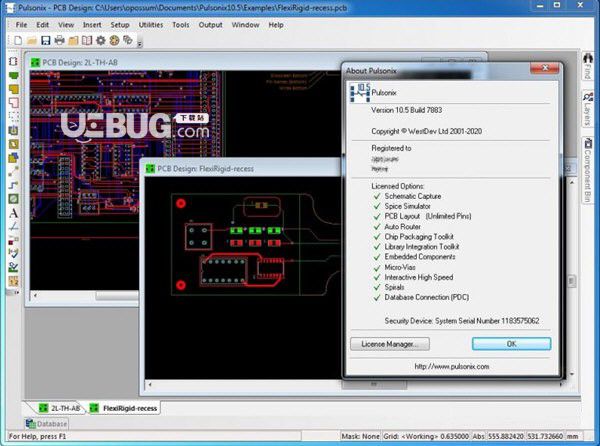Select the Insert Track step-shaped tool

13,185
